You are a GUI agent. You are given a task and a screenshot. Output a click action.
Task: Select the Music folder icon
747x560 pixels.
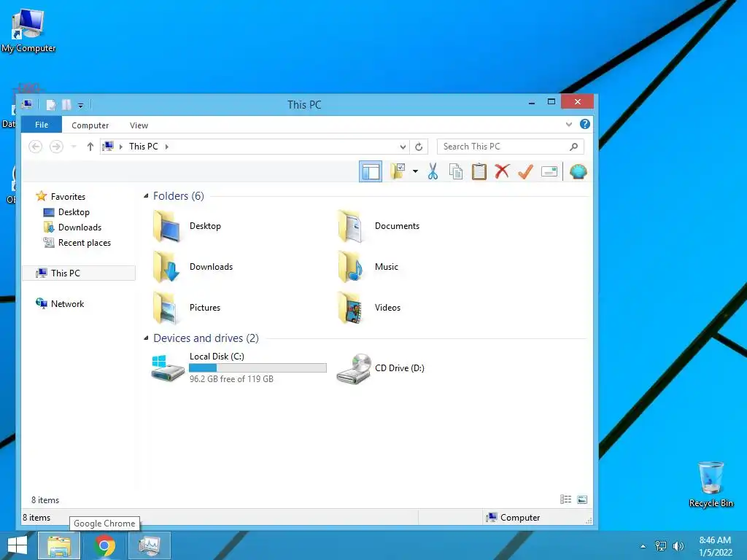(351, 267)
